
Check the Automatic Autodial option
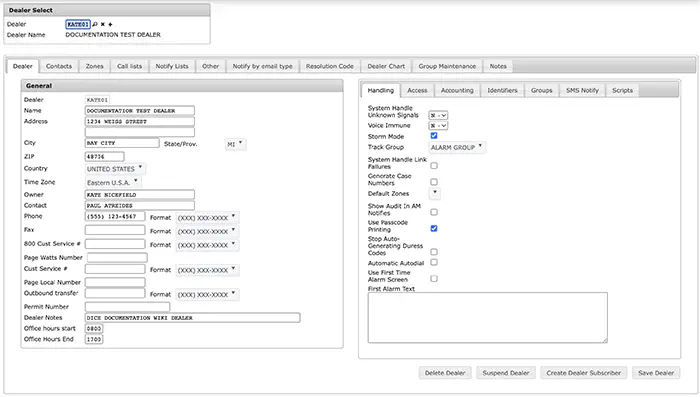(433, 262)
